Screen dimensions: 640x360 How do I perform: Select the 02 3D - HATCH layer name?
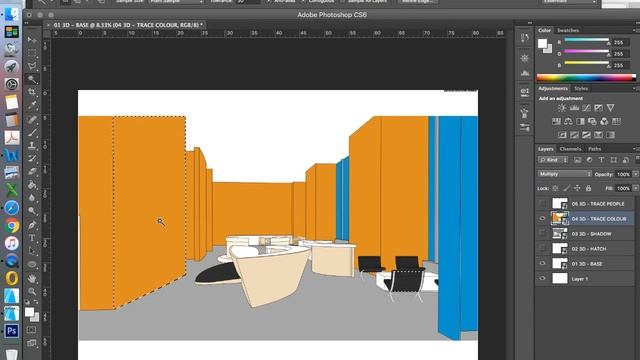pos(589,249)
